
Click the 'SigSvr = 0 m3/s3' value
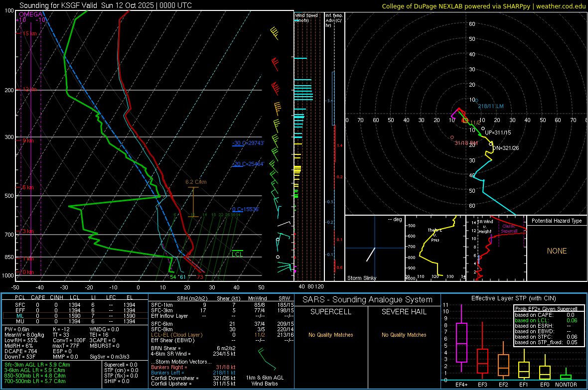(x=110, y=357)
